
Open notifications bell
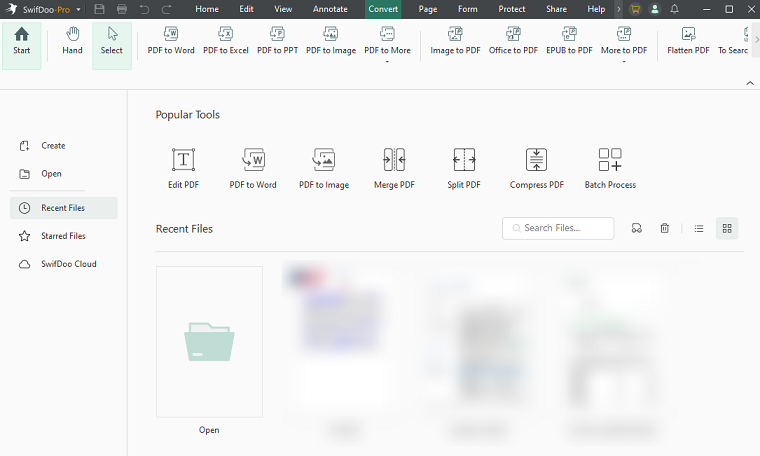click(x=674, y=9)
